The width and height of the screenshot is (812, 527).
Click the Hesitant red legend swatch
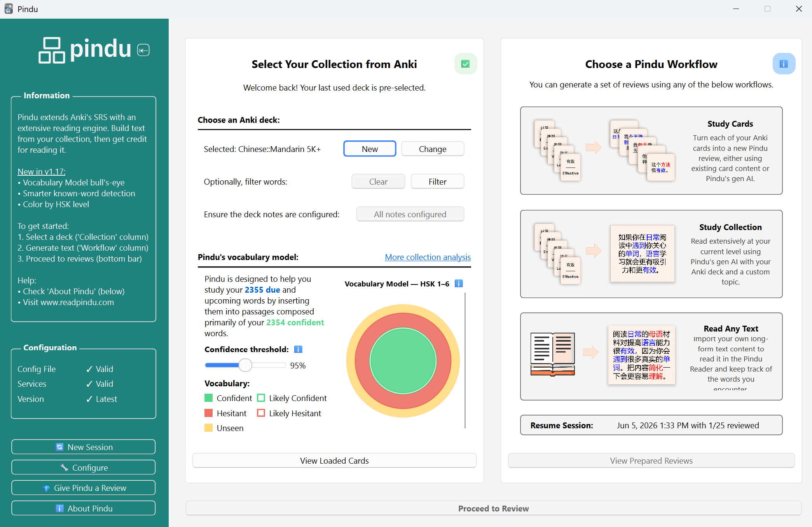[208, 413]
